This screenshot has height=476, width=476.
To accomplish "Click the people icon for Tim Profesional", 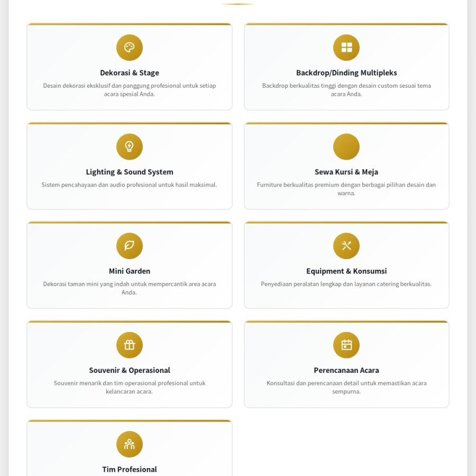I will [x=130, y=444].
